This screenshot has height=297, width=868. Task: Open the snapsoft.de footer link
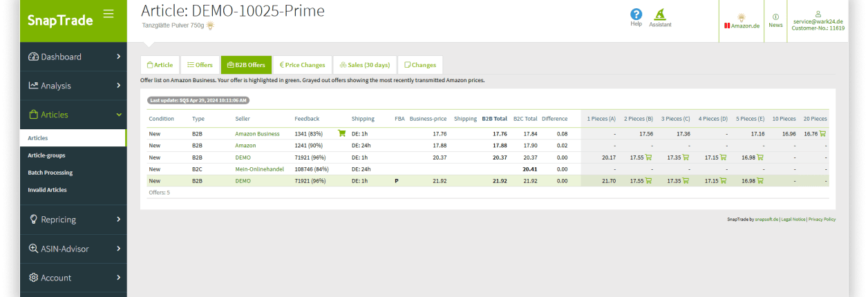767,219
